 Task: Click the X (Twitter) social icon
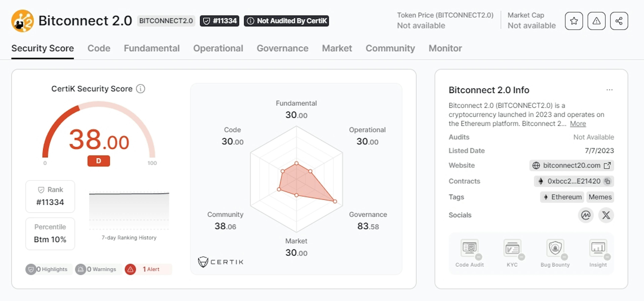pyautogui.click(x=607, y=215)
